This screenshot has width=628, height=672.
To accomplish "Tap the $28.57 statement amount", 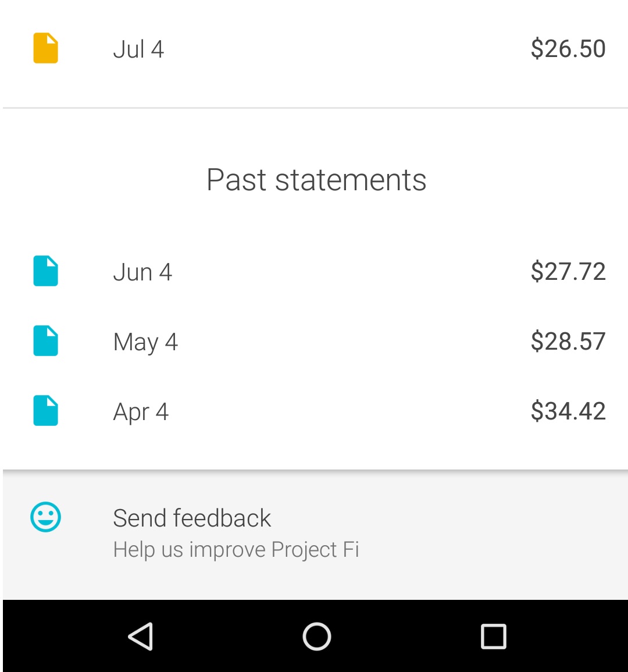I will click(568, 342).
